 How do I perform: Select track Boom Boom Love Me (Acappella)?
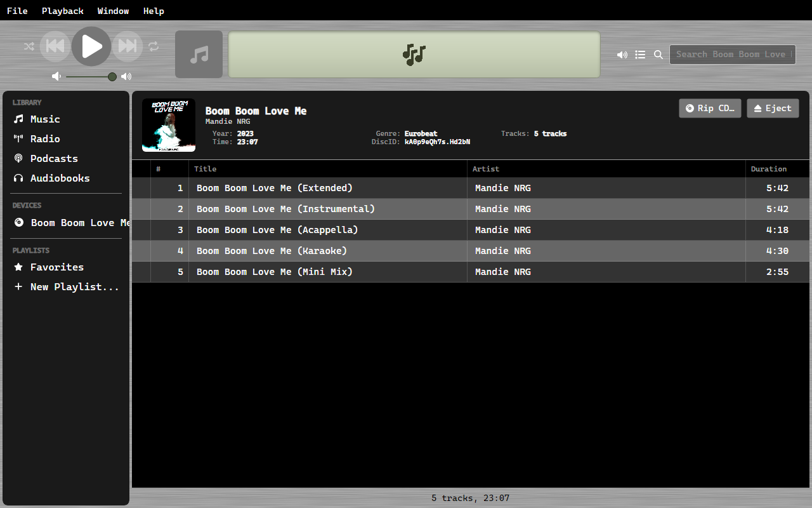pos(472,230)
